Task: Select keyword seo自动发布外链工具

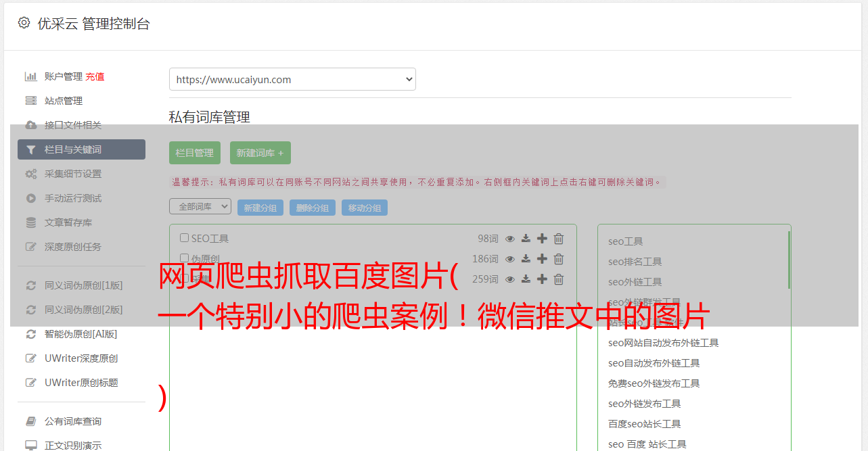Action: (x=654, y=363)
